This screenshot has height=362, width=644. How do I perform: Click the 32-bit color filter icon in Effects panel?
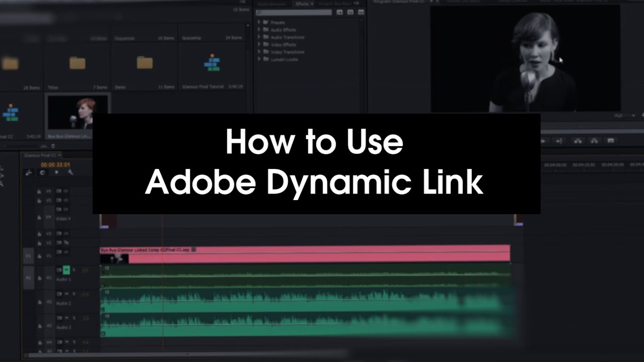point(350,12)
